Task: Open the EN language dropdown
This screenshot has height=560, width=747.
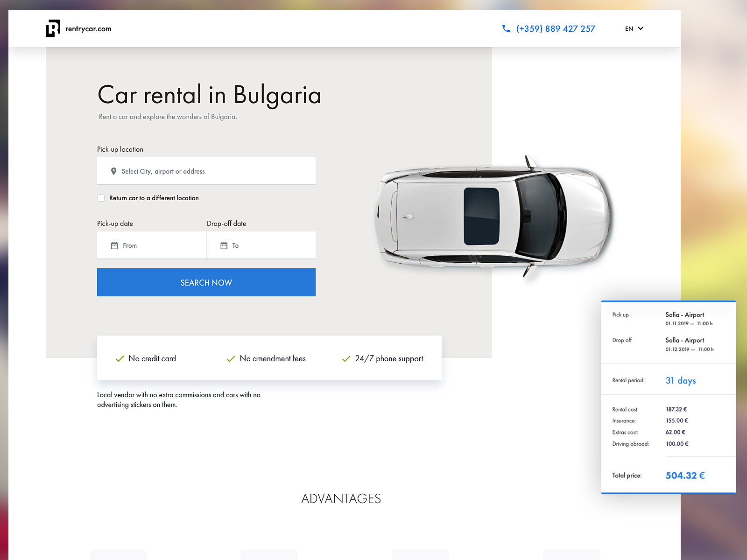Action: [x=634, y=28]
